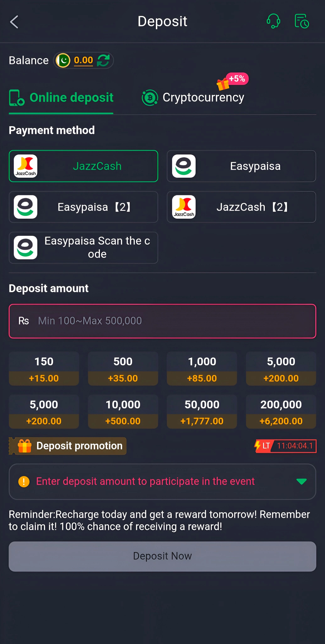Click the Pakistan flag coin icon
325x644 pixels.
(63, 61)
